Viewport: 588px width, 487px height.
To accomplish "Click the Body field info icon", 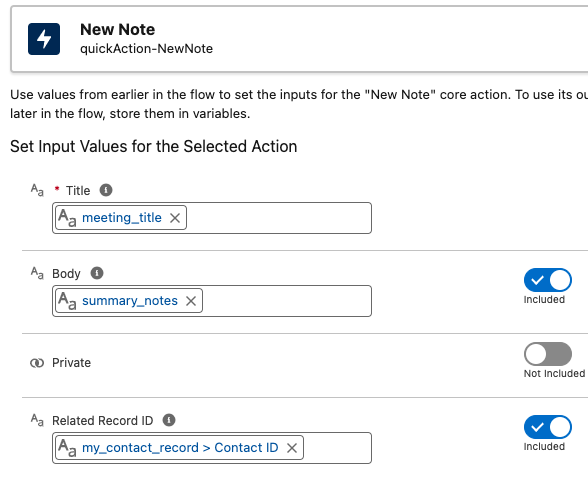I will coord(97,273).
